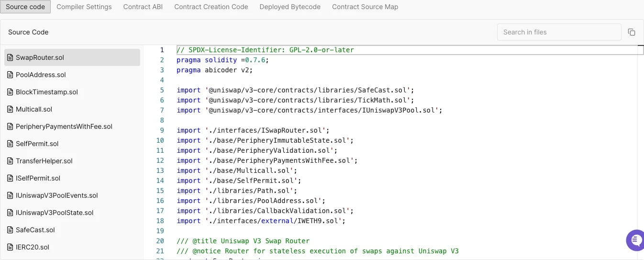This screenshot has height=260, width=644.
Task: Click file icon beside TransferHelper.sol
Action: point(10,161)
